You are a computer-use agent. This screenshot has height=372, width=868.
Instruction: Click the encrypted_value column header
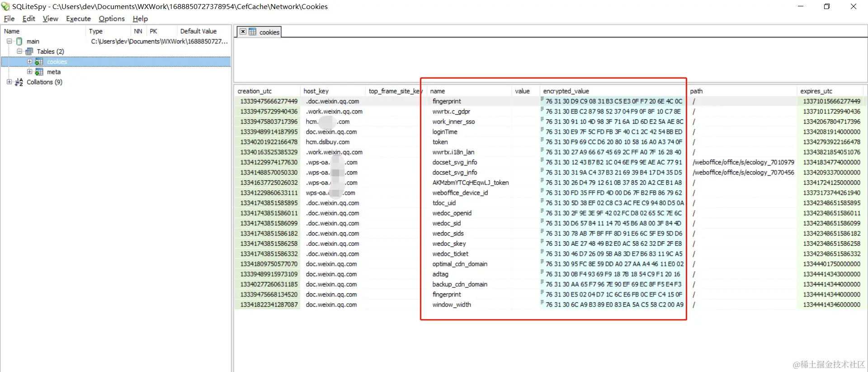(613, 91)
